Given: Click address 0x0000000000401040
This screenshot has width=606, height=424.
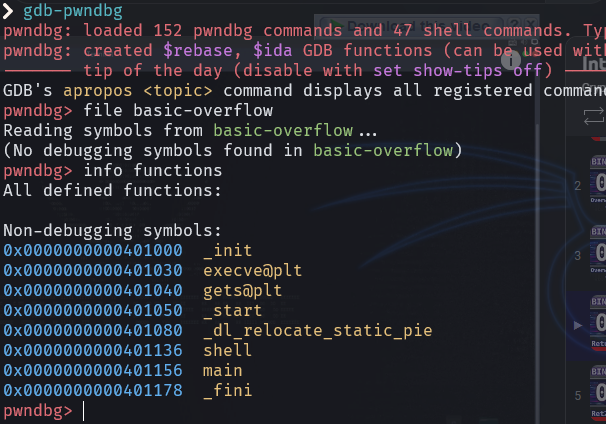Looking at the screenshot, I should [93, 291].
